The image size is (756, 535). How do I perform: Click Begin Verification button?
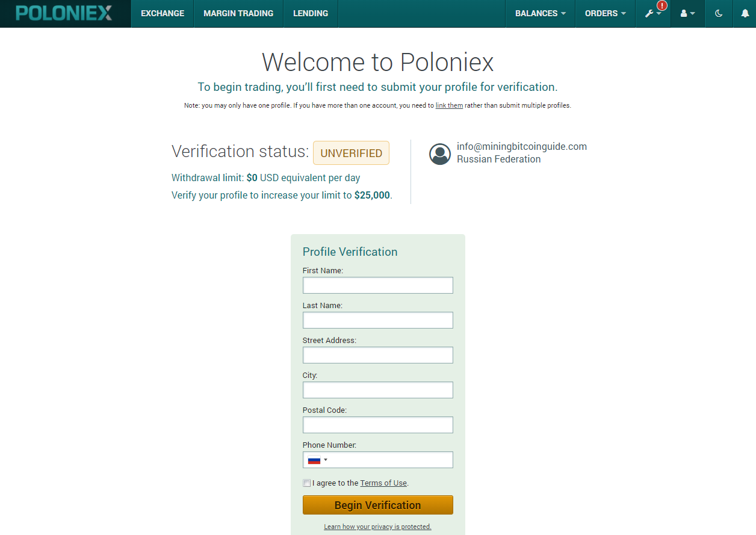pos(378,505)
